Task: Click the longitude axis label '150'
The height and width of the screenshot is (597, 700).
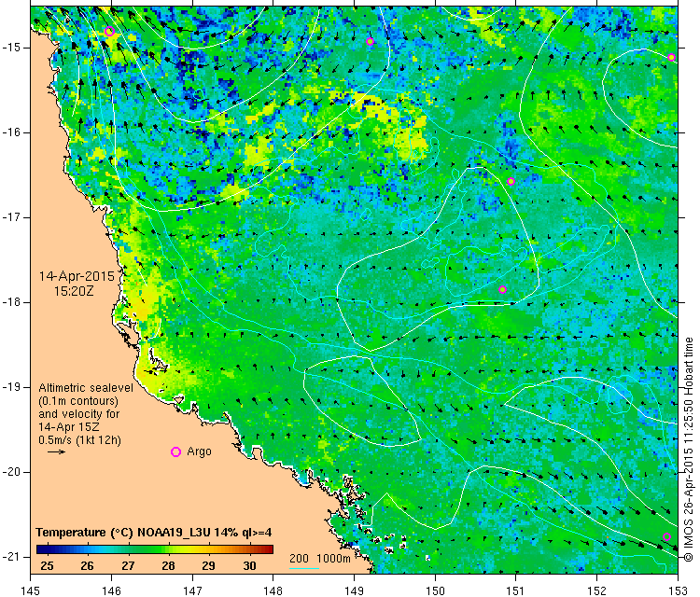Action: (435, 590)
